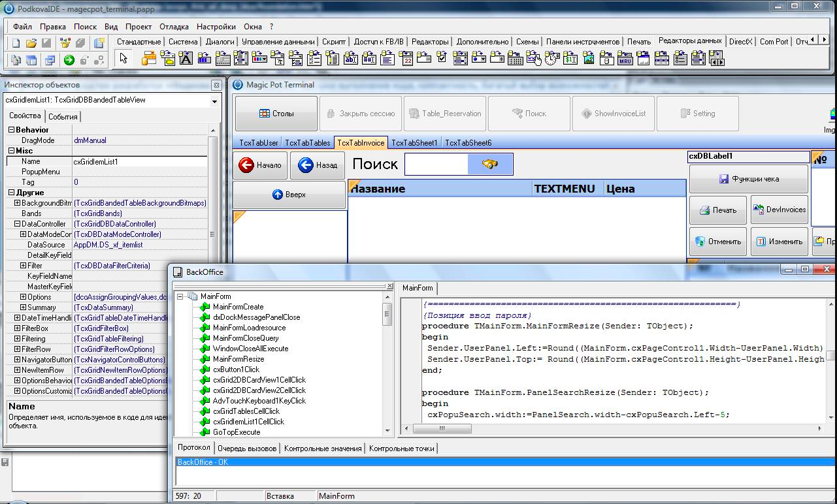Open the object selector combo box dropdown
Image resolution: width=837 pixels, height=504 pixels.
[214, 101]
